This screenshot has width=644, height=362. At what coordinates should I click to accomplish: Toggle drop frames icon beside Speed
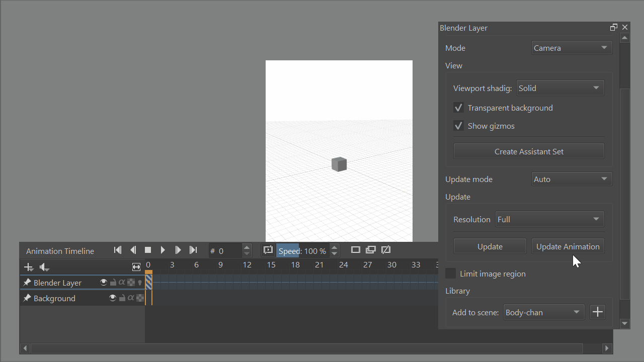268,250
